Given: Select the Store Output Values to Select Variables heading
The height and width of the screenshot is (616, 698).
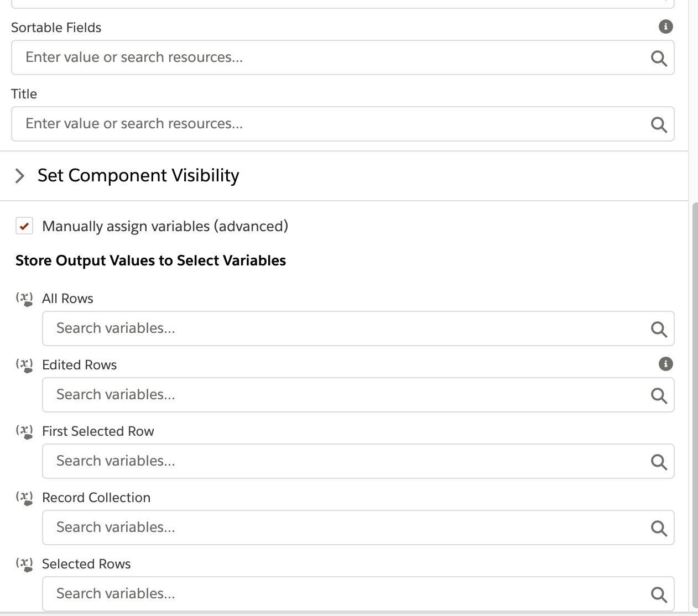Looking at the screenshot, I should (150, 260).
